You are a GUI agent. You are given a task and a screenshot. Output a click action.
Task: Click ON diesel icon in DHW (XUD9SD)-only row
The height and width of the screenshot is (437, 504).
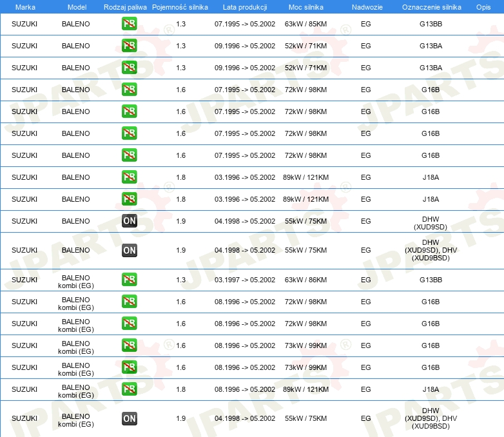coord(129,221)
